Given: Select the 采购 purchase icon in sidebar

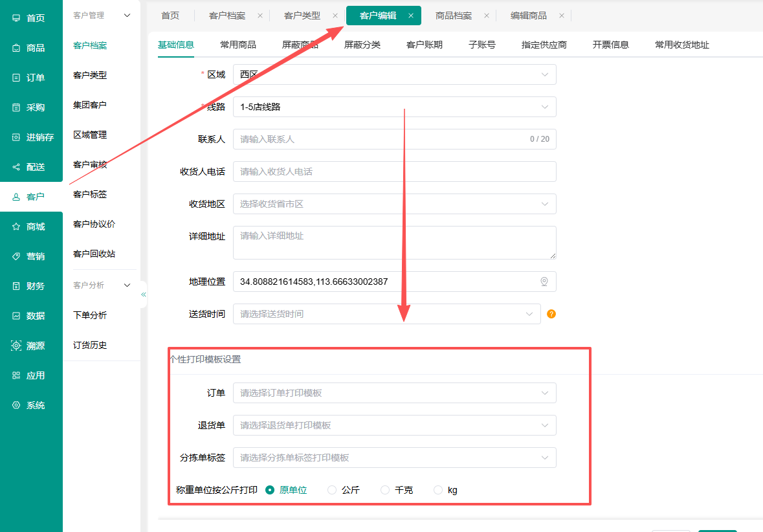Looking at the screenshot, I should tap(16, 107).
